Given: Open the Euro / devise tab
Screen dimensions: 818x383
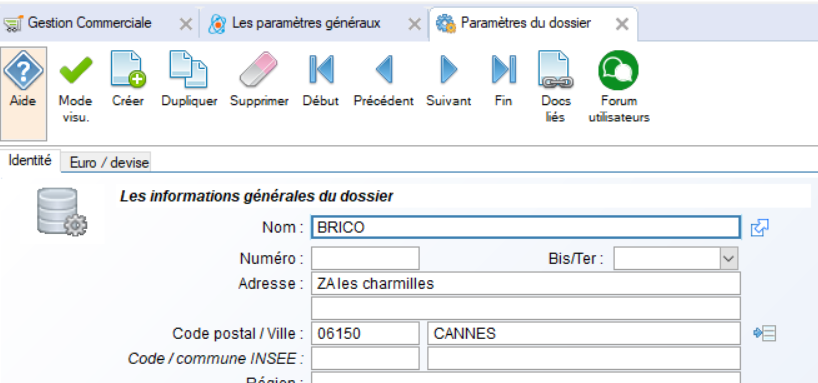Looking at the screenshot, I should coord(110,162).
